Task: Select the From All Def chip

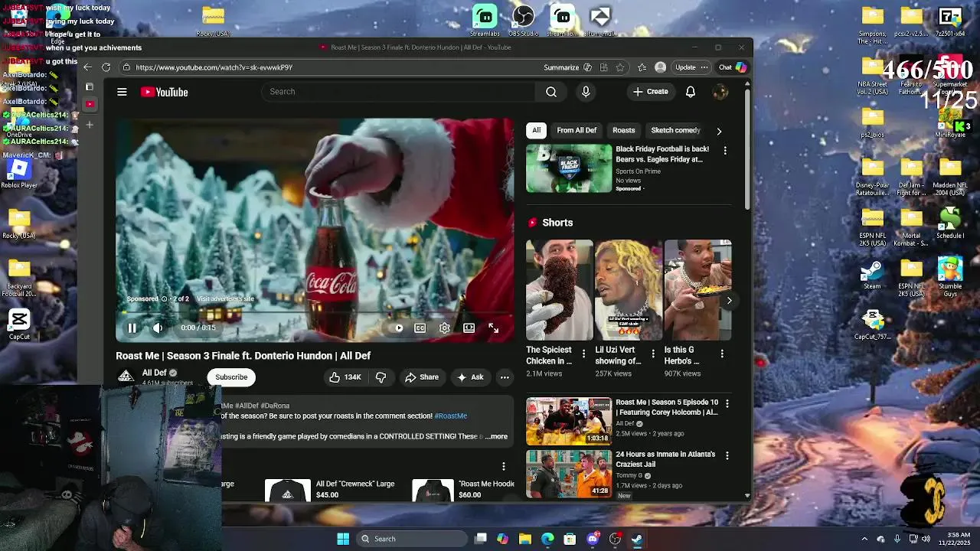Action: tap(577, 130)
